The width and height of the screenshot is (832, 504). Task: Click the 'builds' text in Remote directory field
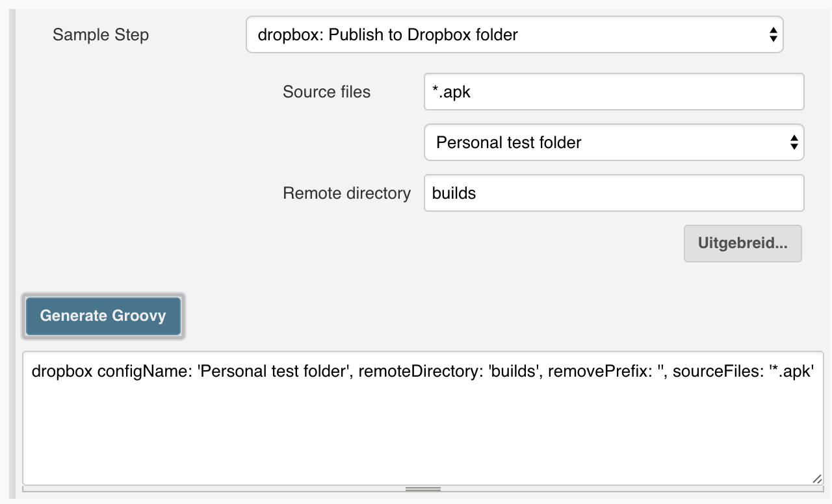coord(454,193)
